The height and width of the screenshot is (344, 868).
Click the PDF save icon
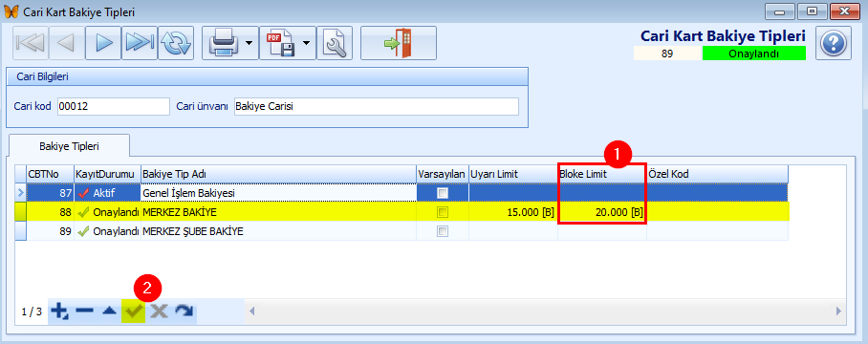point(280,43)
